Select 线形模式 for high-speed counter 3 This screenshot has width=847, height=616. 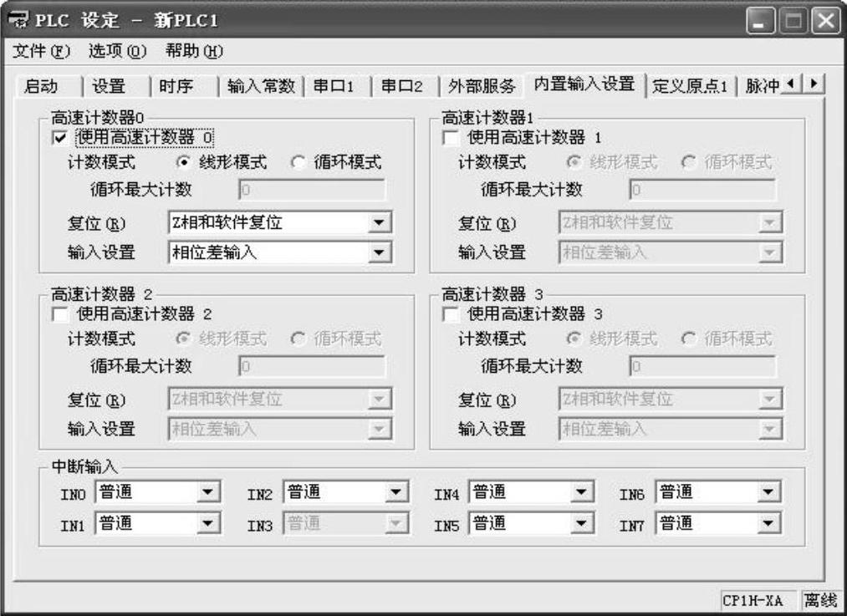pyautogui.click(x=574, y=339)
